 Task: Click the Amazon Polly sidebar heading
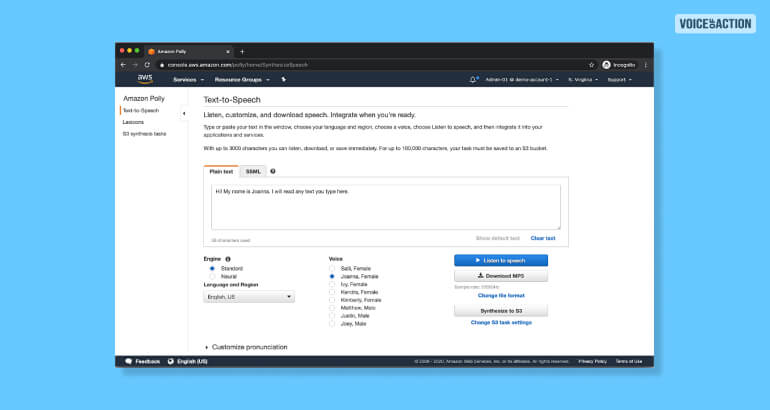click(x=144, y=99)
